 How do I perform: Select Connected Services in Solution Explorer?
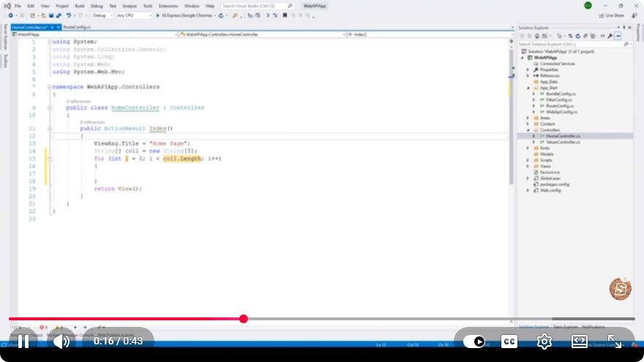coord(558,64)
